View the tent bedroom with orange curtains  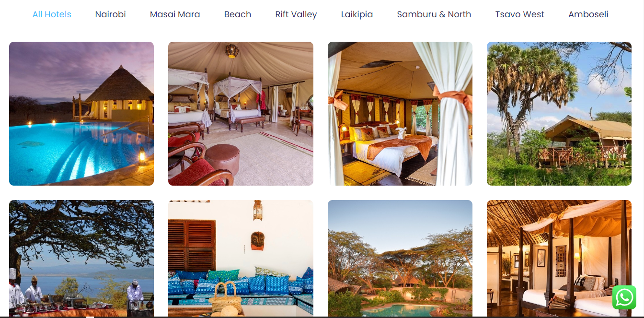[x=400, y=114]
